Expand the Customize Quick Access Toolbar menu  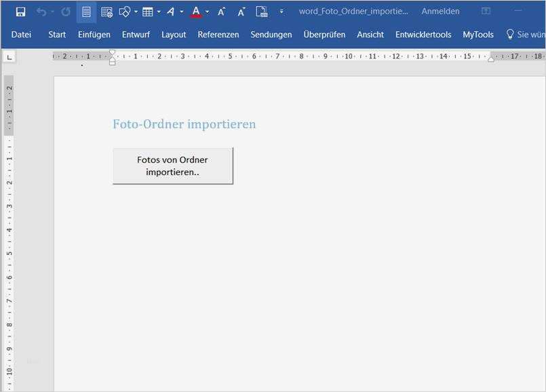tap(281, 12)
